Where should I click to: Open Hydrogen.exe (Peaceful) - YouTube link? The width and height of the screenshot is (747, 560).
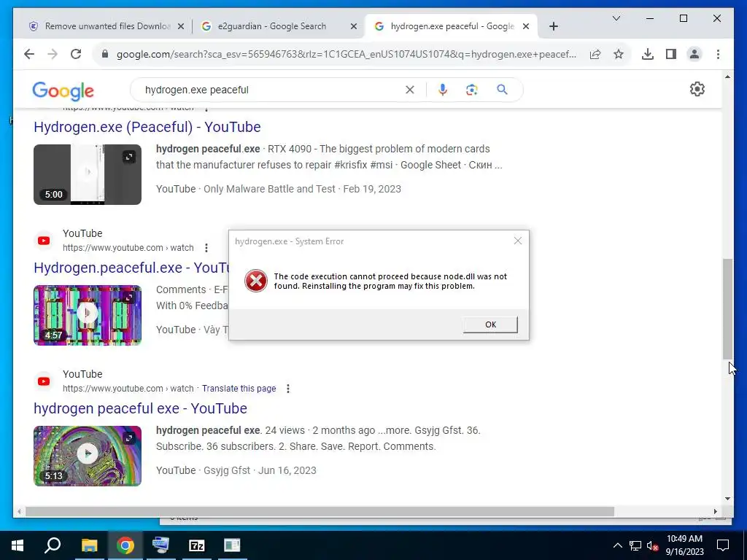(147, 127)
